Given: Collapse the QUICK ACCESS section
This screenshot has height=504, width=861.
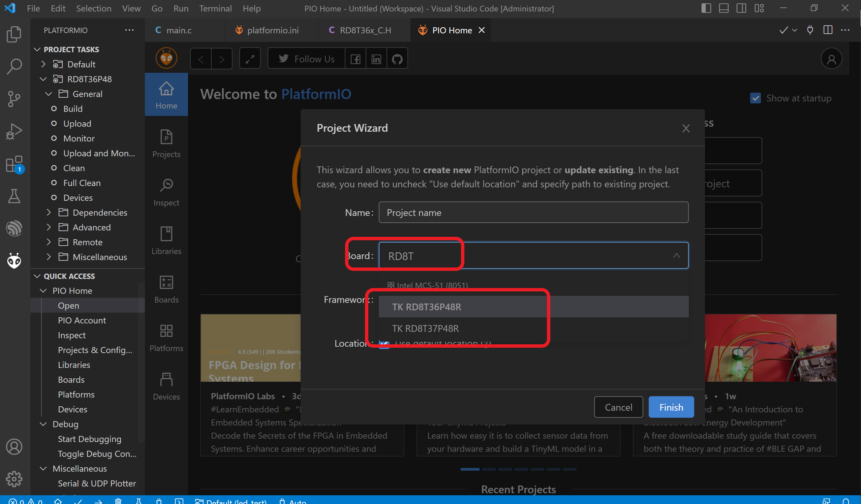Looking at the screenshot, I should [37, 276].
